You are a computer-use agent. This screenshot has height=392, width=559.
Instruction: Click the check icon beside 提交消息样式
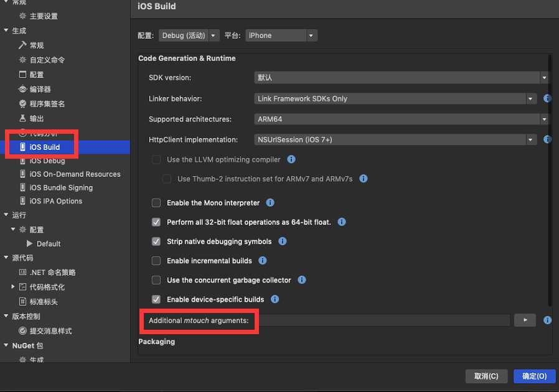(x=22, y=330)
